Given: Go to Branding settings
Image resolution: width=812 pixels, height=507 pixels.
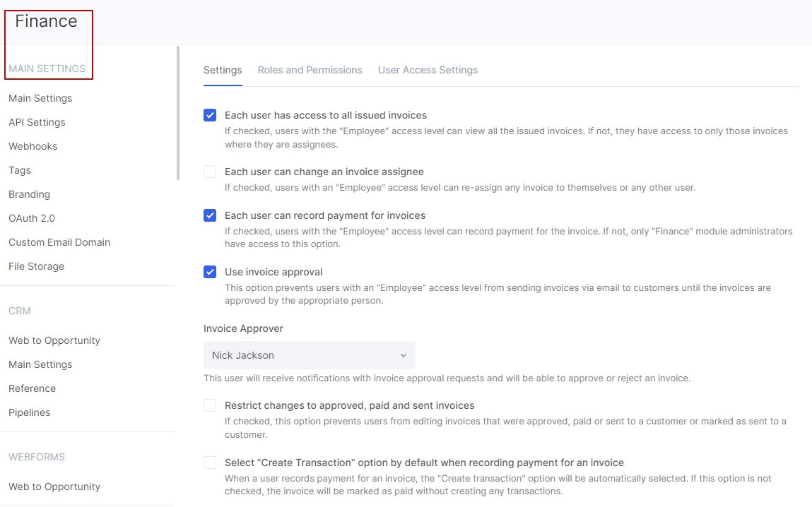Looking at the screenshot, I should [29, 194].
